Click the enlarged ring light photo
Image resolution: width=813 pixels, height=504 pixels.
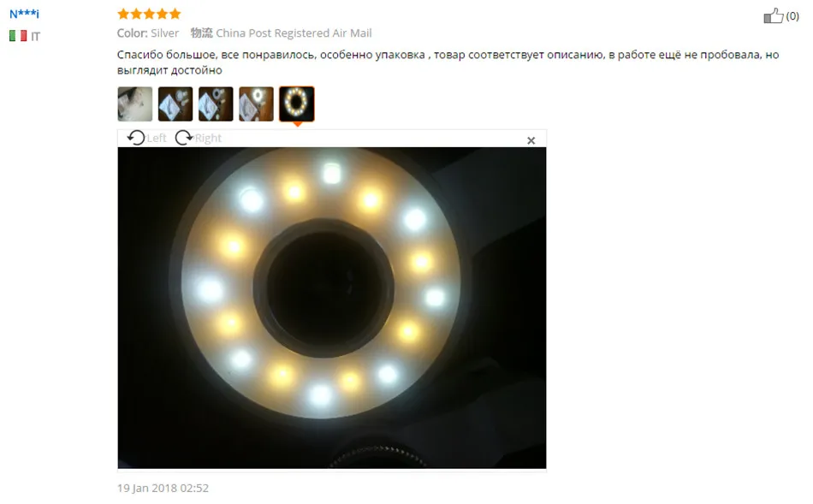coord(332,308)
